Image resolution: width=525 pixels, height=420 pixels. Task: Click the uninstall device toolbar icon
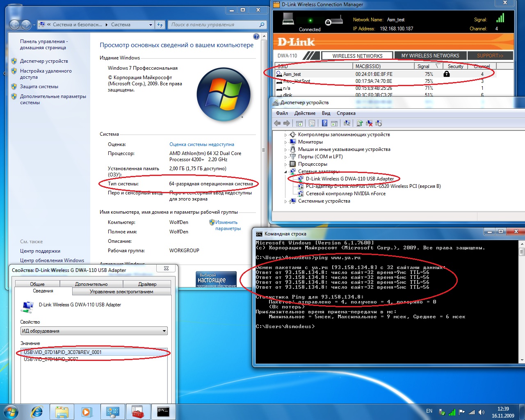coord(369,123)
